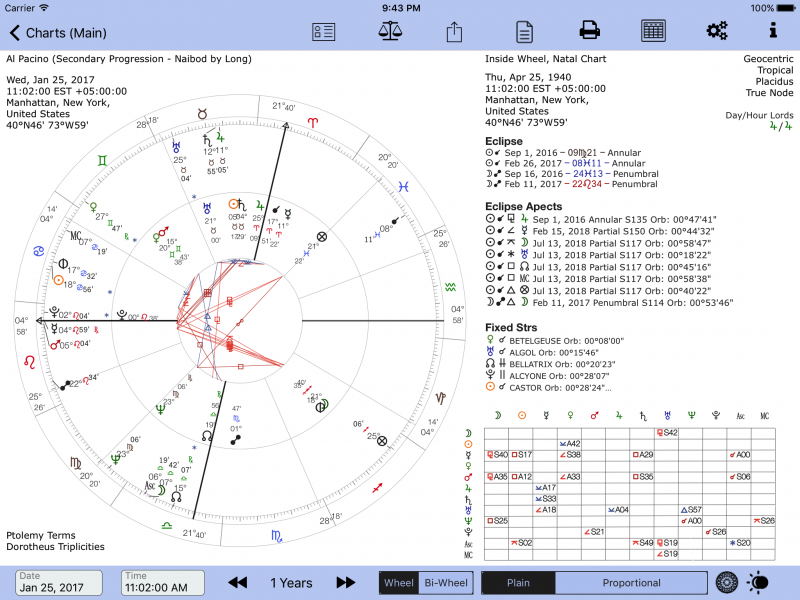This screenshot has width=800, height=600.
Task: Open the table grid icon
Action: [654, 31]
